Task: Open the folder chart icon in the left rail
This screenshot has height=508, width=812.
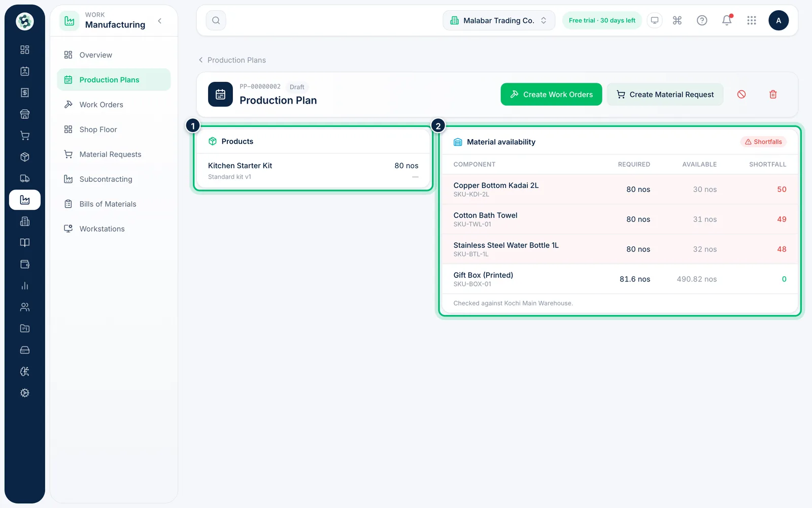Action: coord(24,329)
